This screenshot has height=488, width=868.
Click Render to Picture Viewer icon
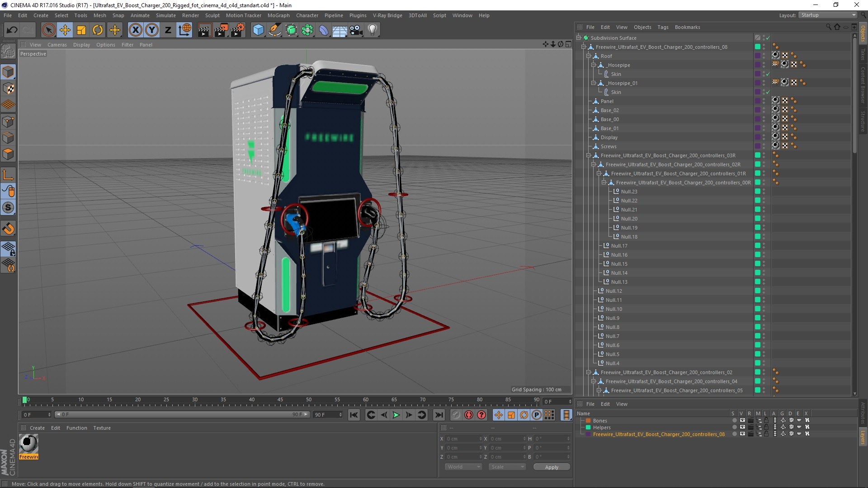(221, 30)
